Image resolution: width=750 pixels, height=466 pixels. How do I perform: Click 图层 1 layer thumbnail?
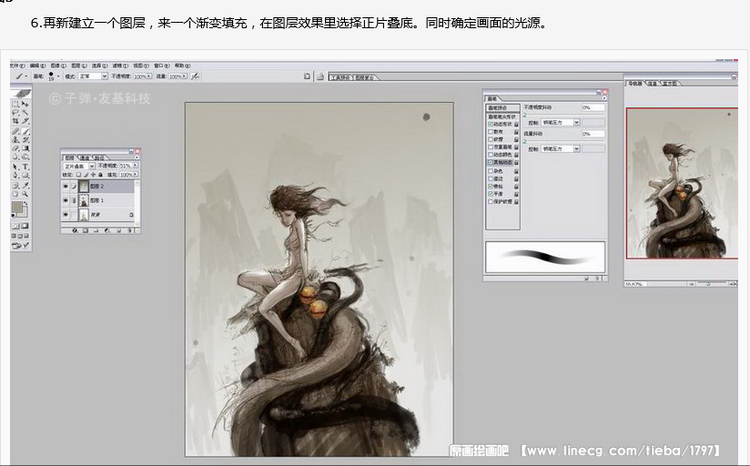pos(84,200)
